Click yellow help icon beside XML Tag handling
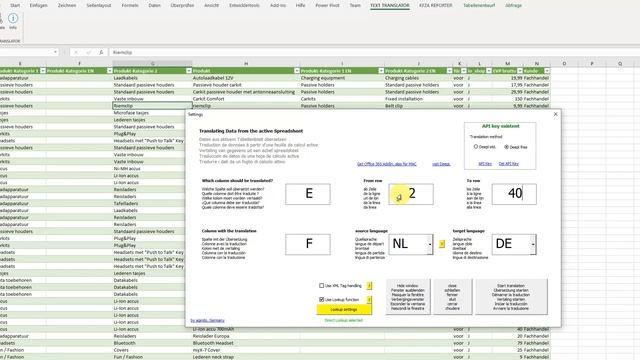This screenshot has width=640, height=360. [369, 286]
